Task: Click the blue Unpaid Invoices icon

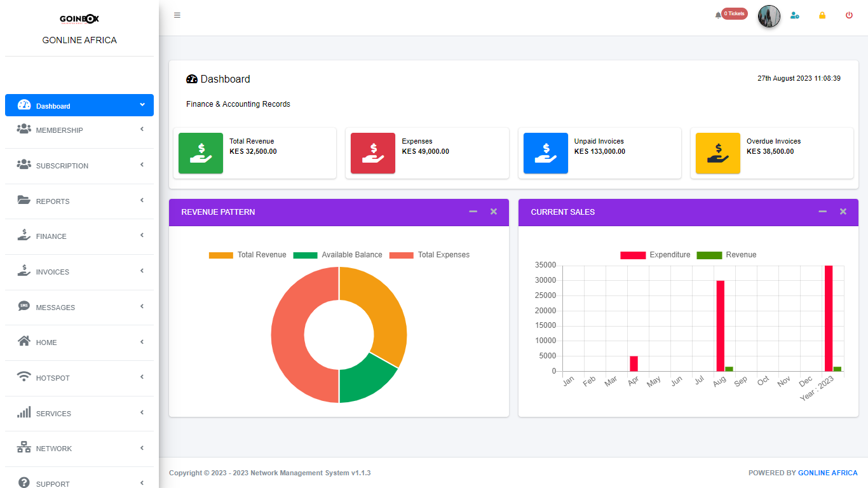Action: [546, 153]
